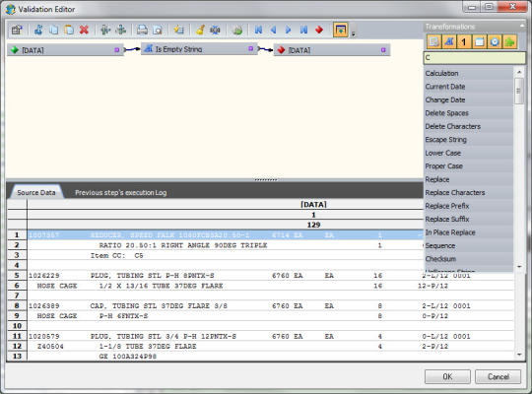532x394 pixels.
Task: Toggle date transformations filter calendar icon
Action: pyautogui.click(x=479, y=42)
